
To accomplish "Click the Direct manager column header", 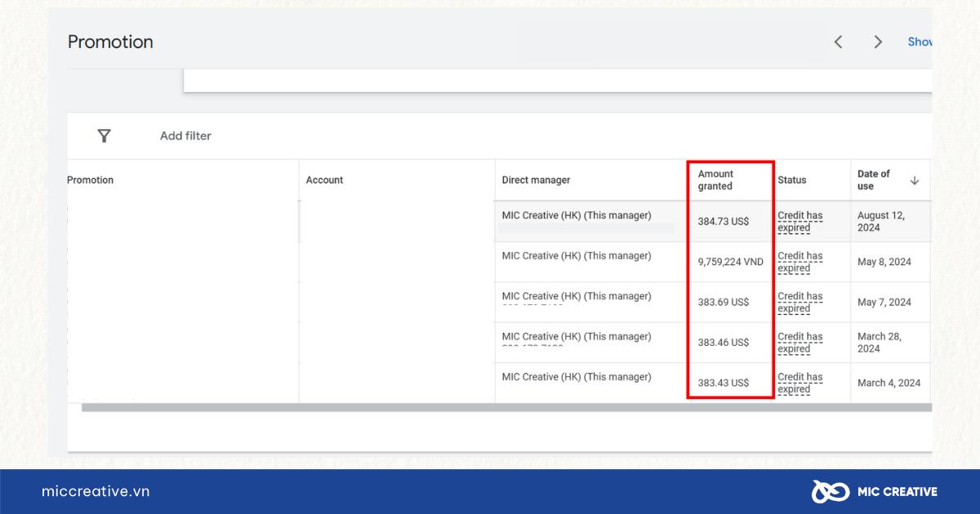I will (536, 180).
